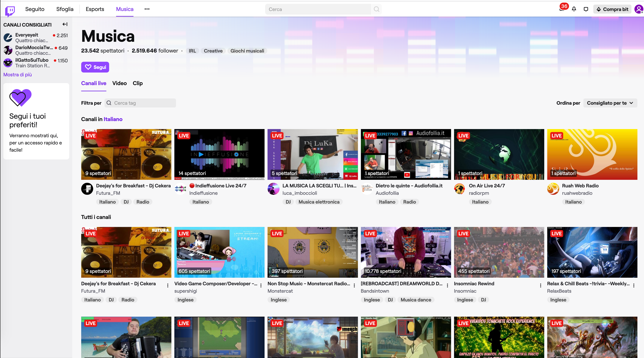This screenshot has height=358, width=644.
Task: Open Audiofollia channel avatar
Action: pyautogui.click(x=367, y=189)
